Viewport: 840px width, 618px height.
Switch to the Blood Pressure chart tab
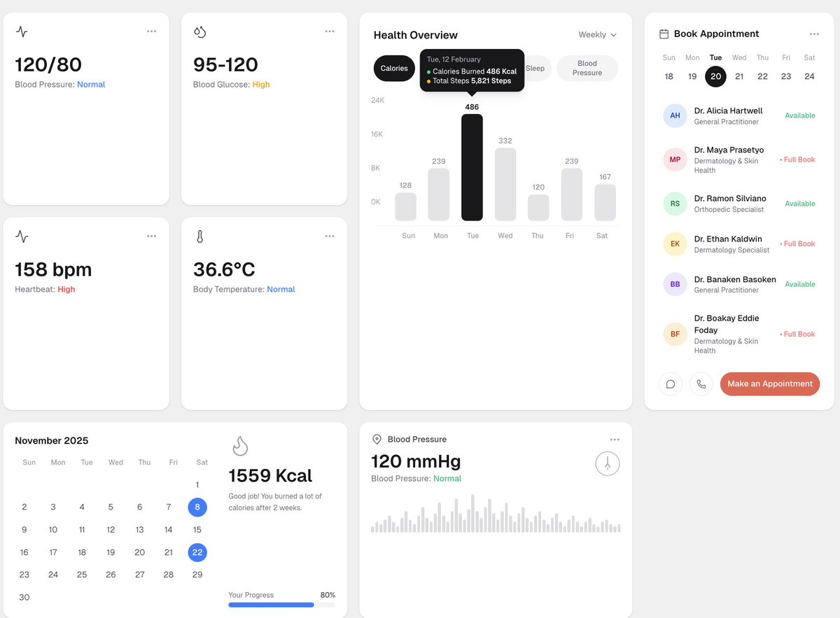587,69
